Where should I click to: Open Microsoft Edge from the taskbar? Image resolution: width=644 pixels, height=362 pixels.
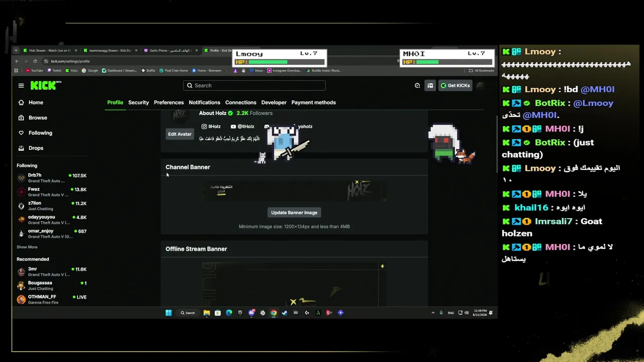[x=229, y=313]
